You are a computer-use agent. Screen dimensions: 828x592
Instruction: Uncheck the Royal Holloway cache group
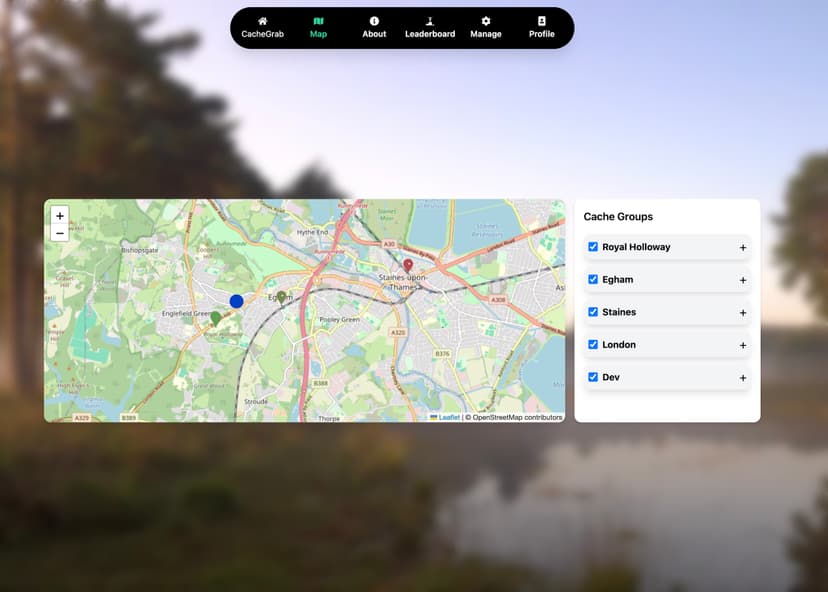pyautogui.click(x=593, y=247)
